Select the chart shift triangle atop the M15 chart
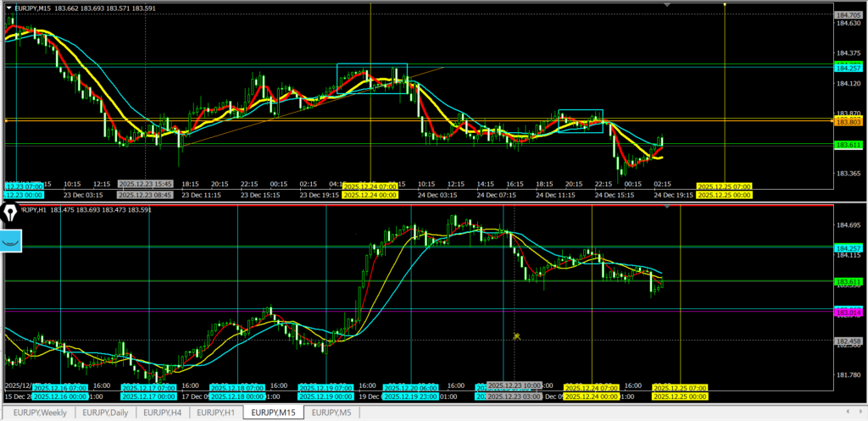 [669, 5]
